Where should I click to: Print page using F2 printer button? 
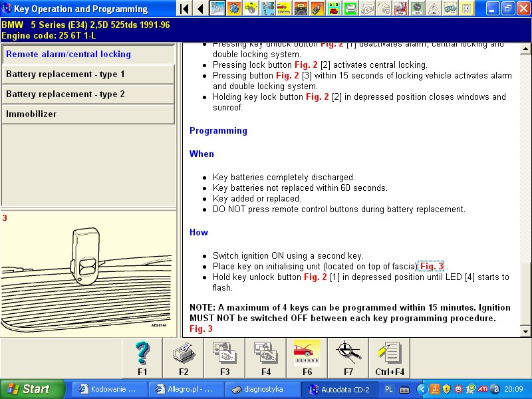coord(184,358)
